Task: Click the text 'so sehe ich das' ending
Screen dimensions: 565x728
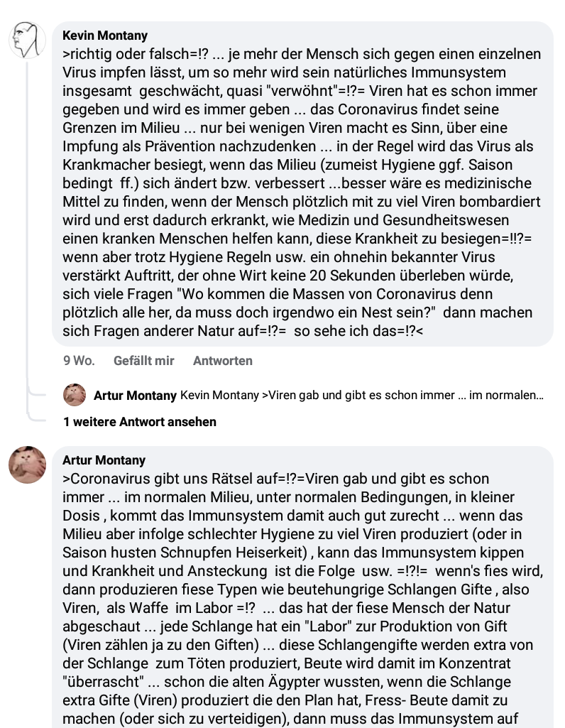Action: (349, 331)
